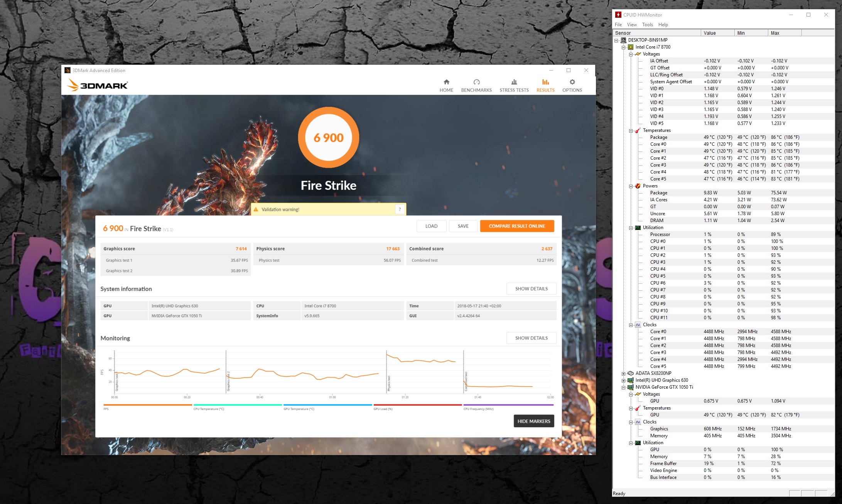The width and height of the screenshot is (842, 504).
Task: Collapse the Powers group
Action: click(631, 186)
